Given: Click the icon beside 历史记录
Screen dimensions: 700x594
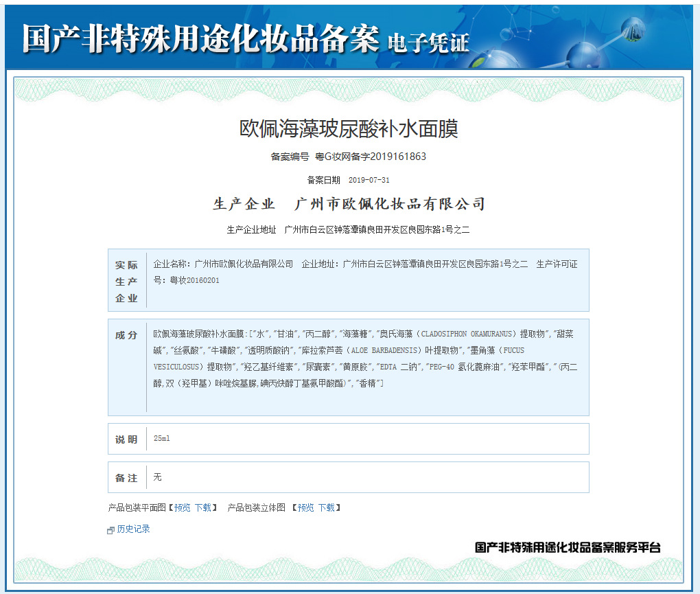Looking at the screenshot, I should (x=111, y=530).
